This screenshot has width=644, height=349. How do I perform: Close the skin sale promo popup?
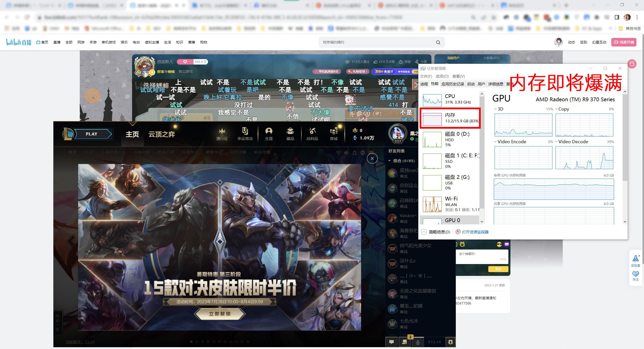coord(372,158)
